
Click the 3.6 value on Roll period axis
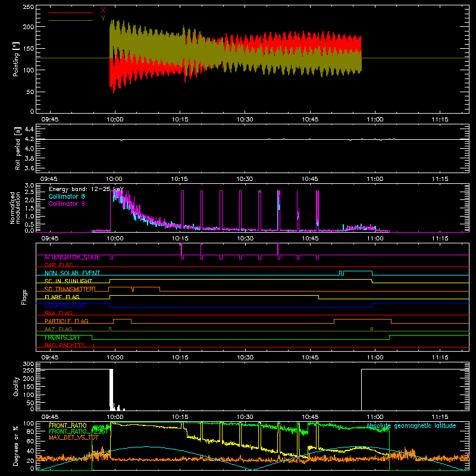click(x=29, y=168)
